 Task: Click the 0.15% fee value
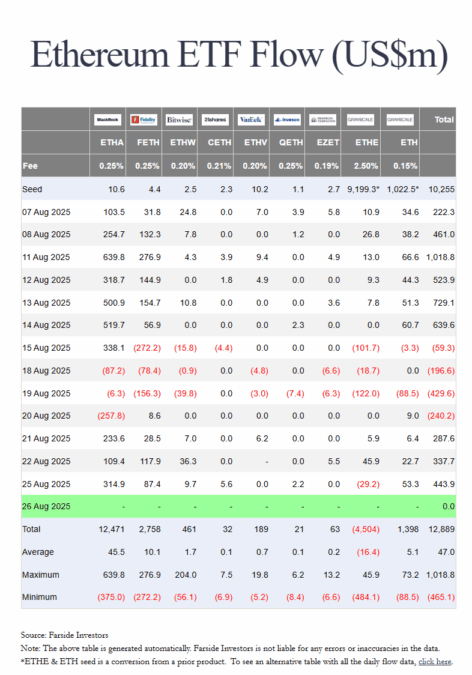[405, 166]
